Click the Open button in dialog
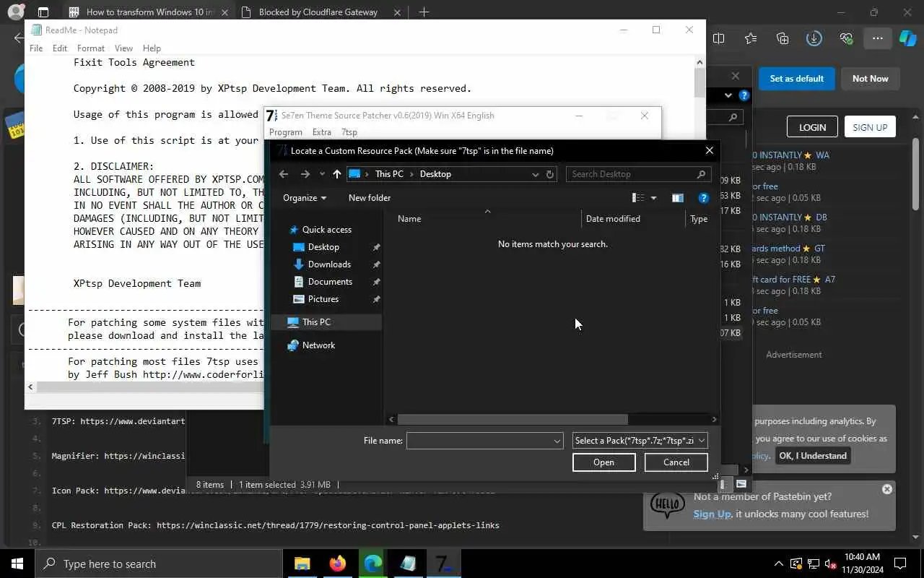924x578 pixels. pyautogui.click(x=604, y=462)
